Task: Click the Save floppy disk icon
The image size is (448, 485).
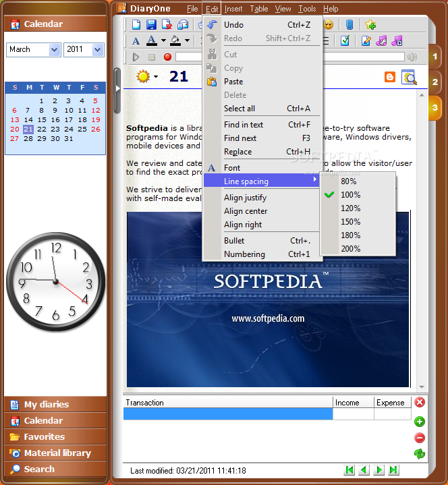Action: [x=151, y=24]
